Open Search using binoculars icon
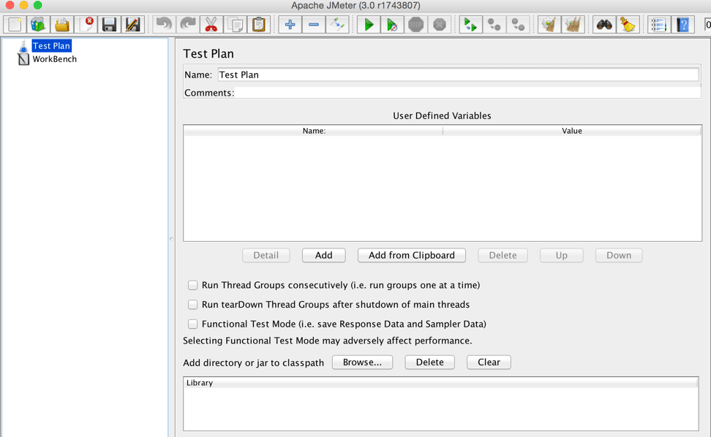The width and height of the screenshot is (711, 437). click(x=604, y=24)
